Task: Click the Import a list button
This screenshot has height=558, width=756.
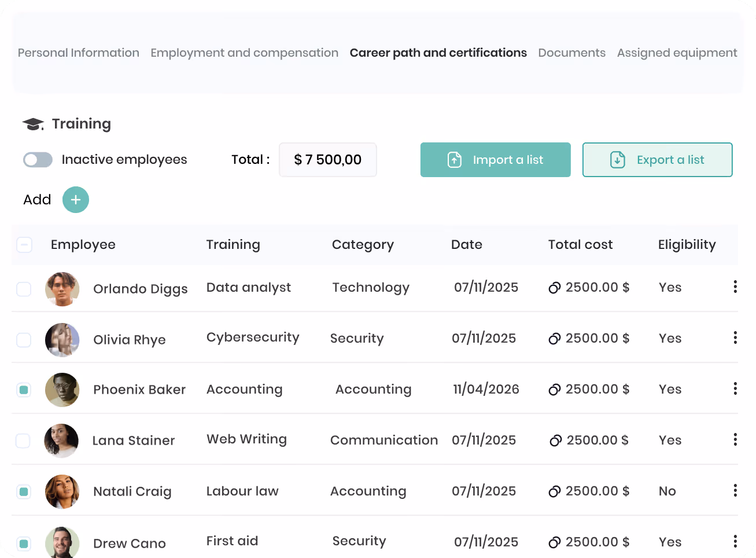Action: coord(496,160)
